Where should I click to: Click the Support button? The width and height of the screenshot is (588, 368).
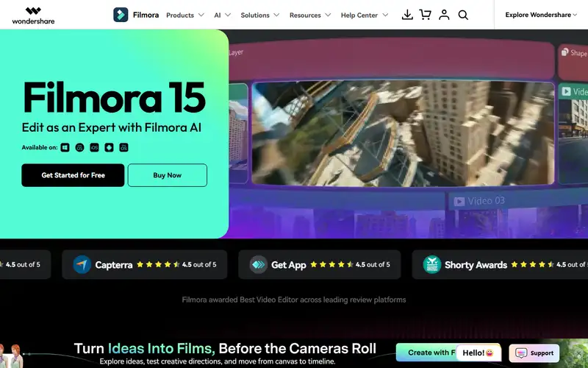coord(534,353)
